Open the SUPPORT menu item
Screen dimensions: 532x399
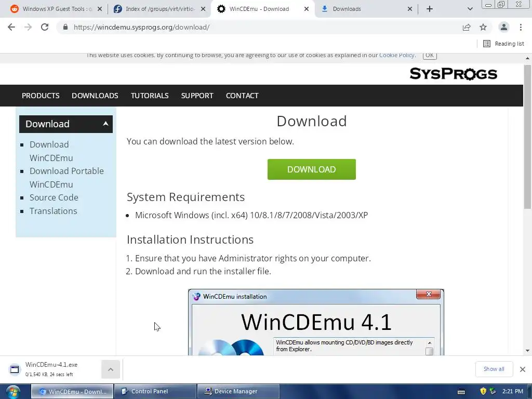point(197,96)
